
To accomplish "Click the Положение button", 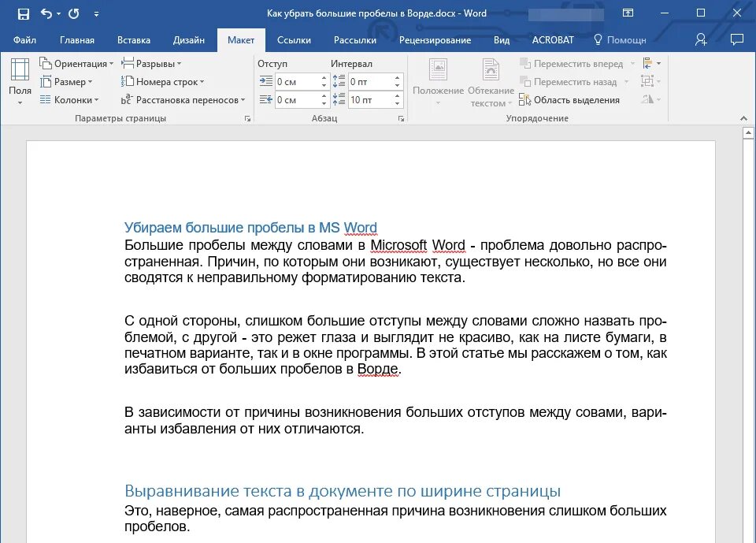I will [x=438, y=82].
